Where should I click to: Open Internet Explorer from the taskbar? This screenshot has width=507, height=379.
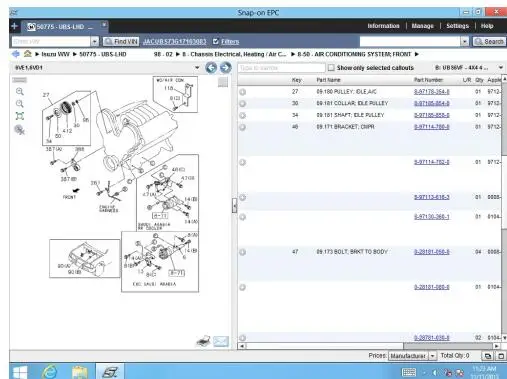pos(49,371)
